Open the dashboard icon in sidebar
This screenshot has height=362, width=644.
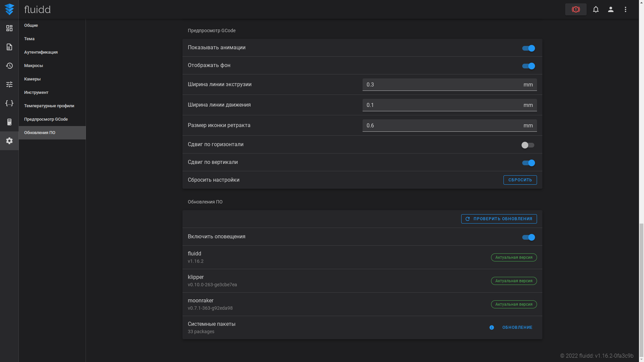click(x=9, y=28)
